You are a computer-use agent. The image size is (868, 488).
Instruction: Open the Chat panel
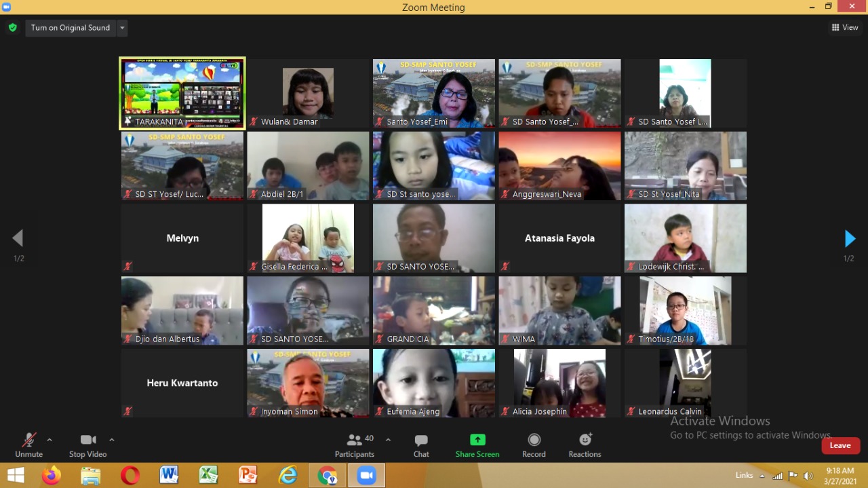421,445
